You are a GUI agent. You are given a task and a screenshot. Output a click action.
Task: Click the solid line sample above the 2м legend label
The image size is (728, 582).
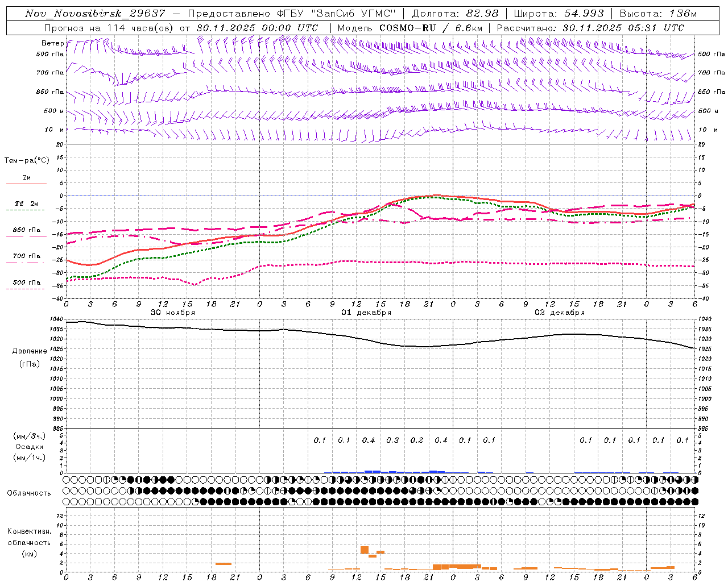pyautogui.click(x=26, y=184)
